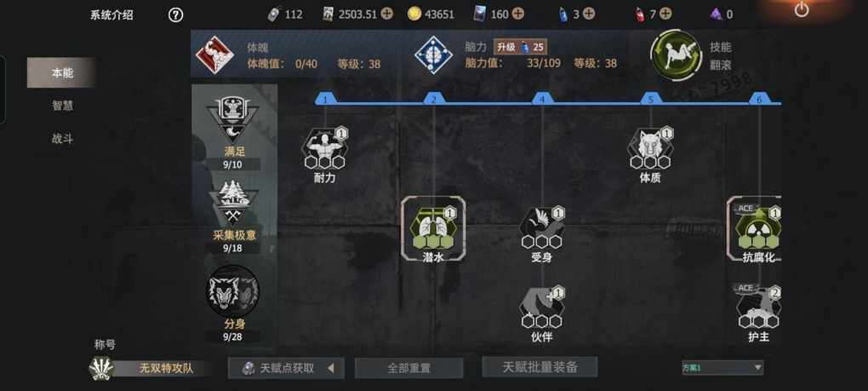
Task: Select the 抗腐化 ACE talent icon
Action: coord(758,227)
